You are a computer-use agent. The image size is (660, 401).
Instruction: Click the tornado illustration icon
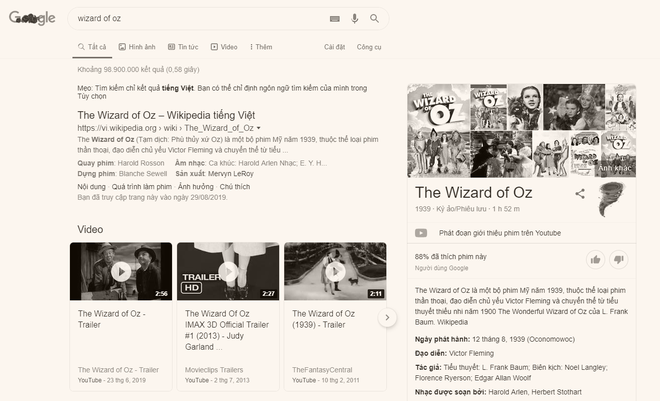612,199
